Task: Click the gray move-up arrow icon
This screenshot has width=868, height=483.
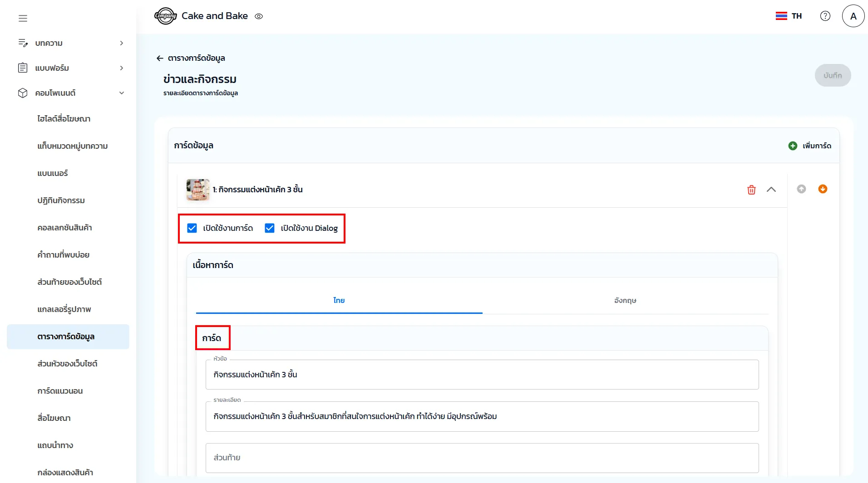Action: pyautogui.click(x=801, y=189)
